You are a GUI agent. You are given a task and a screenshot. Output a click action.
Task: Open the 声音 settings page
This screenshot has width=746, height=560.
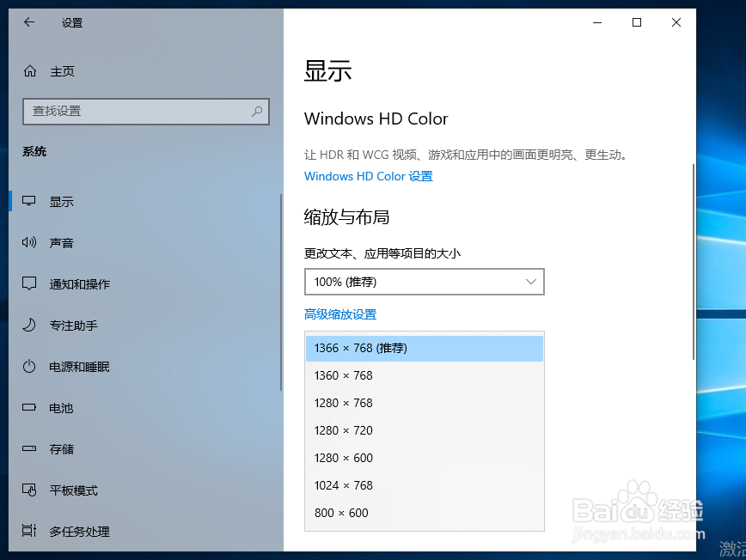tap(144, 243)
